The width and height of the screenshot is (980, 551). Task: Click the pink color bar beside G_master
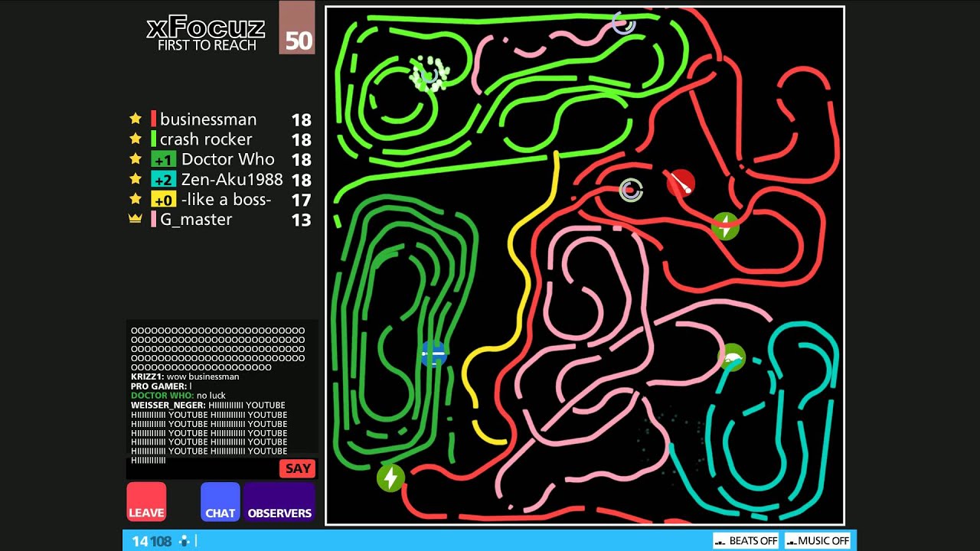click(153, 219)
